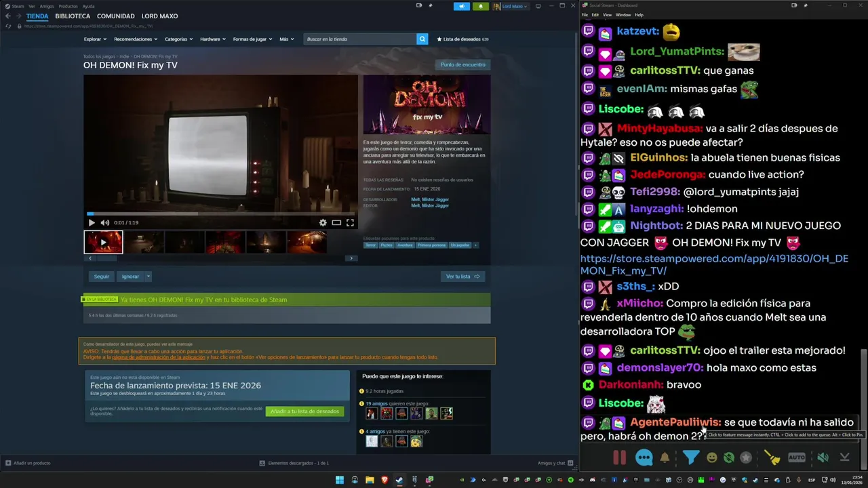
Task: Open the Terror tag
Action: click(x=370, y=245)
